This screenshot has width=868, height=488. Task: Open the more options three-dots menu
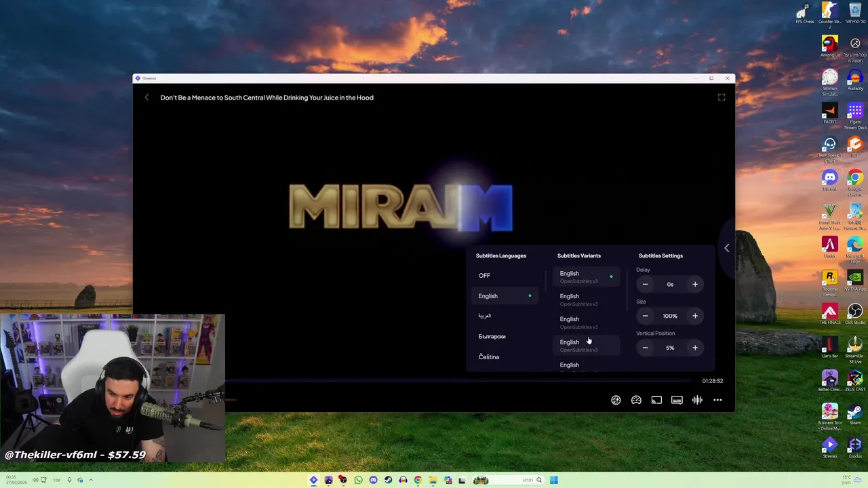pyautogui.click(x=717, y=401)
